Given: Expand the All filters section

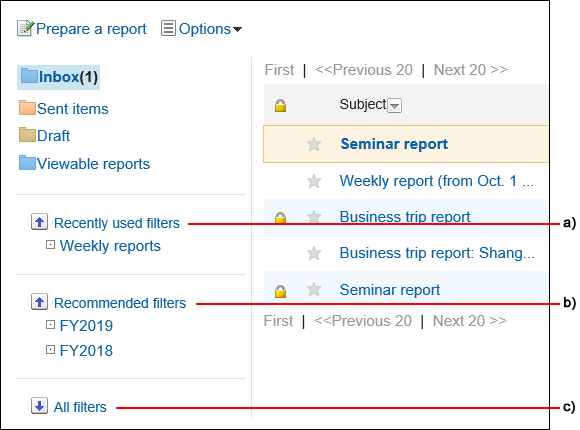Looking at the screenshot, I should point(39,406).
